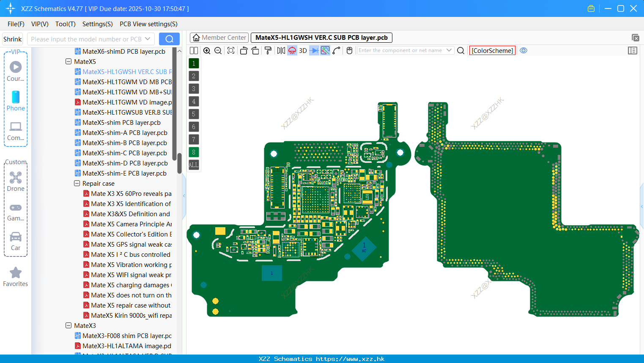Screen dimensions: 644x363
Task: Show PCB layer 2
Action: [x=194, y=76]
